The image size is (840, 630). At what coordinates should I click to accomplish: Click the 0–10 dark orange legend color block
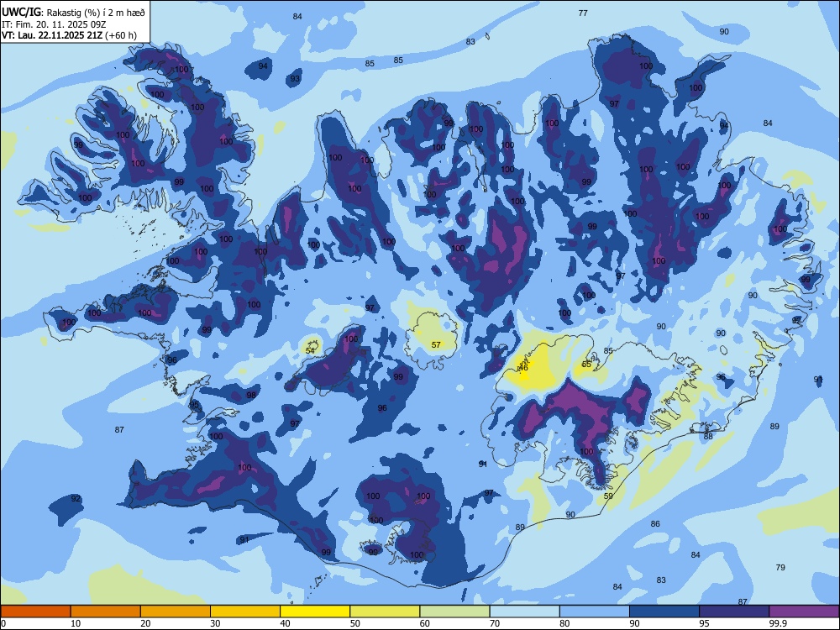[x=35, y=612]
